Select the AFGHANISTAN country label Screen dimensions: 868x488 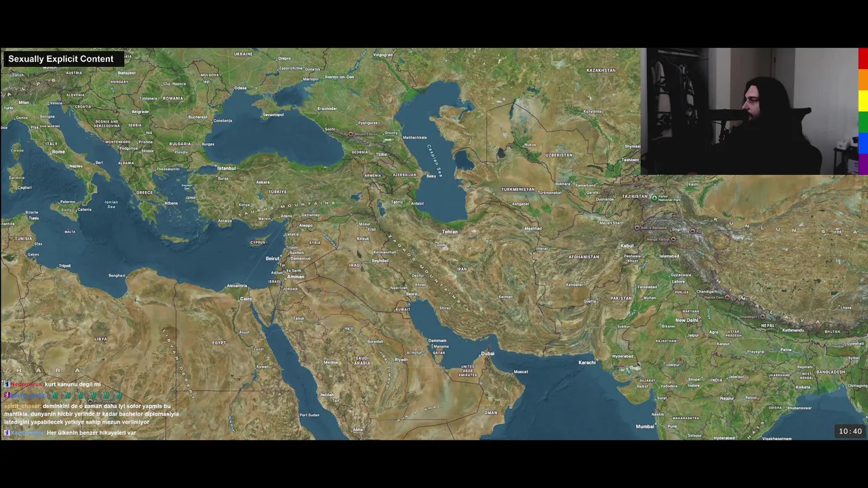click(583, 257)
